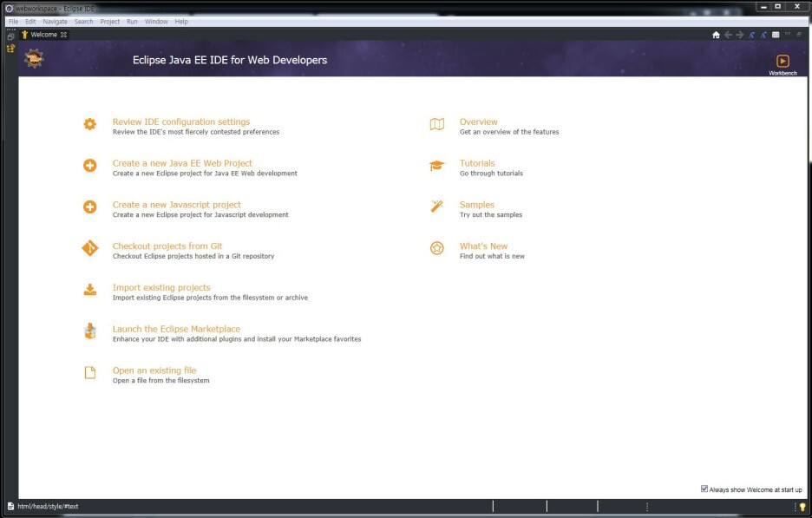Open the Run menu

132,22
